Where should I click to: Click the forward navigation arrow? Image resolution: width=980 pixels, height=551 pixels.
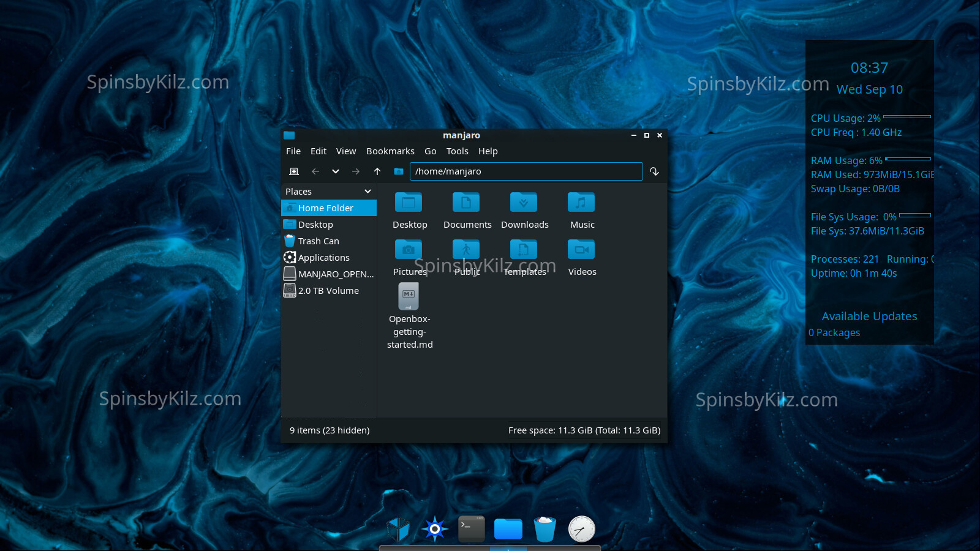pyautogui.click(x=356, y=171)
